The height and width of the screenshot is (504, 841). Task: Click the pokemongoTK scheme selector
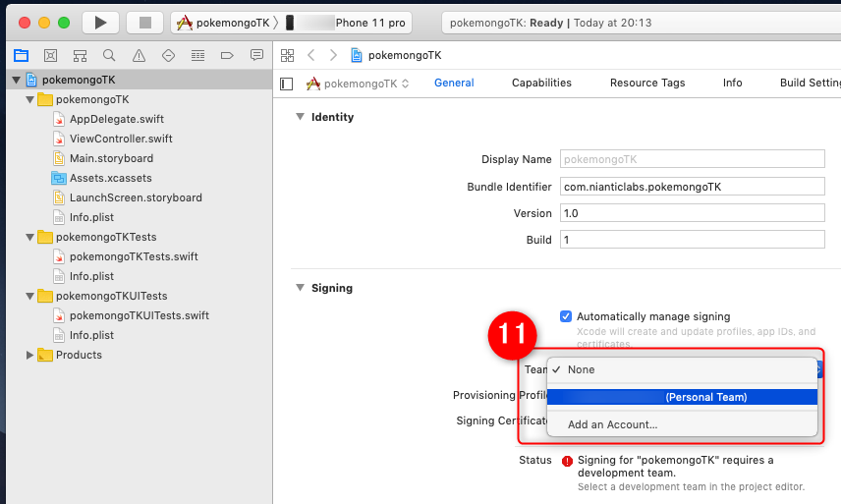point(224,23)
